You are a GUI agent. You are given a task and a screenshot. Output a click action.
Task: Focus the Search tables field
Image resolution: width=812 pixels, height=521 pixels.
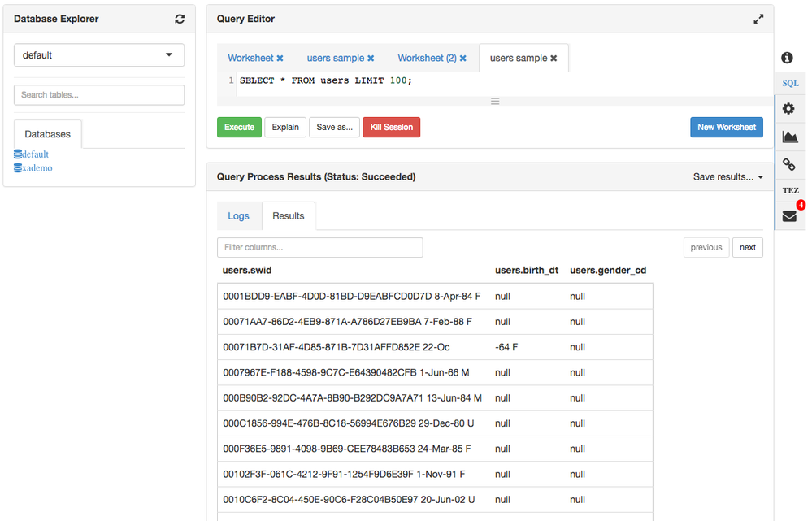(x=99, y=95)
